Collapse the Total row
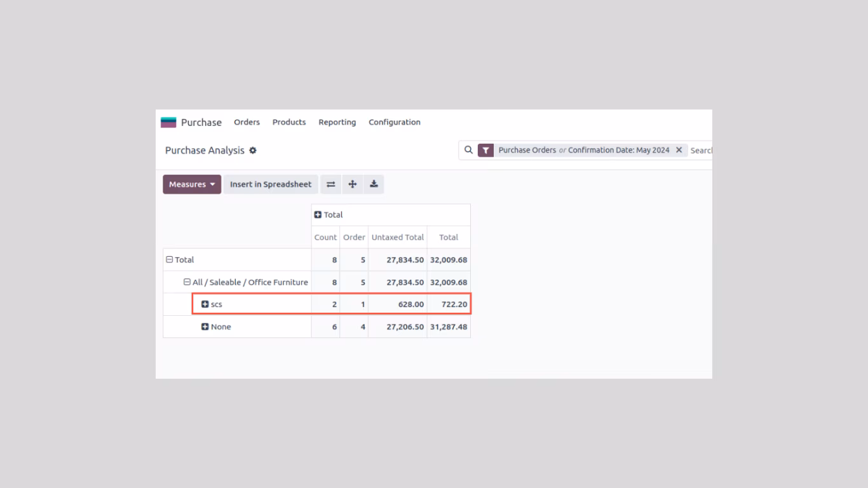Image resolution: width=868 pixels, height=488 pixels. pyautogui.click(x=180, y=260)
